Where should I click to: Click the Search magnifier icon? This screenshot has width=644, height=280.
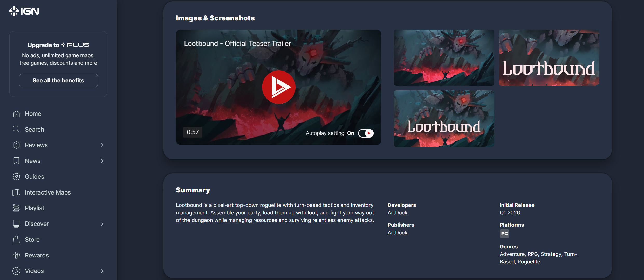[x=16, y=129]
